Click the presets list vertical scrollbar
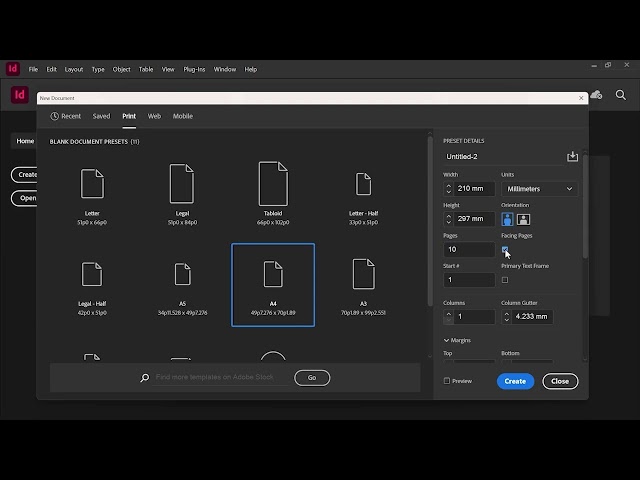This screenshot has width=640, height=480. point(430,221)
